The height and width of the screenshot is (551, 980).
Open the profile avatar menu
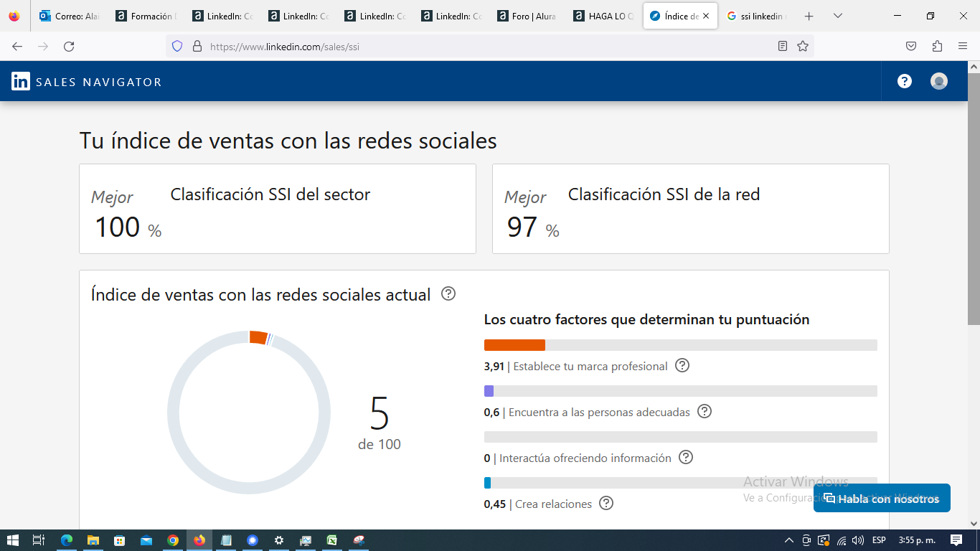click(939, 81)
